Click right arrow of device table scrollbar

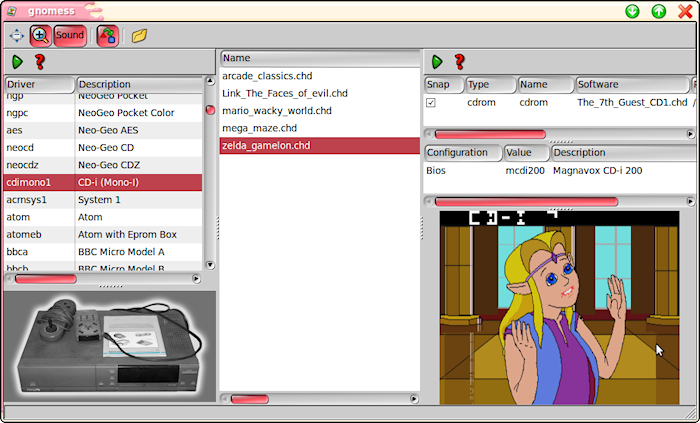pyautogui.click(x=690, y=134)
